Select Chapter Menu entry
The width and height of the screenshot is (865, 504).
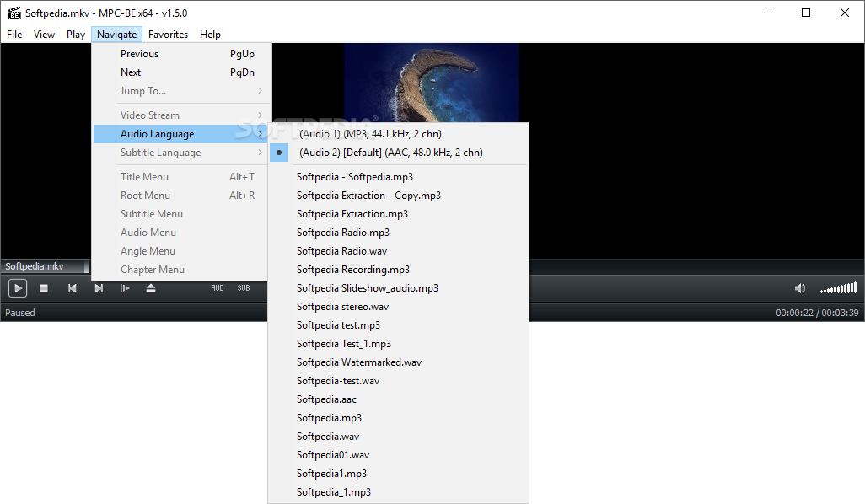(x=182, y=270)
